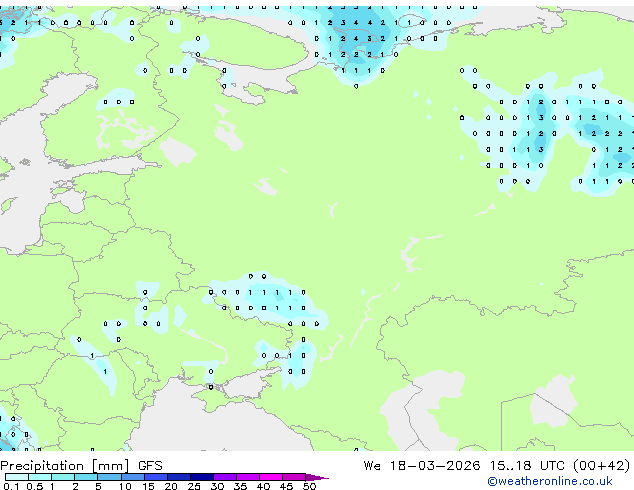Click the '15..18 UTC' time range text
Viewport: 634px width, 490px height.
pos(527,466)
